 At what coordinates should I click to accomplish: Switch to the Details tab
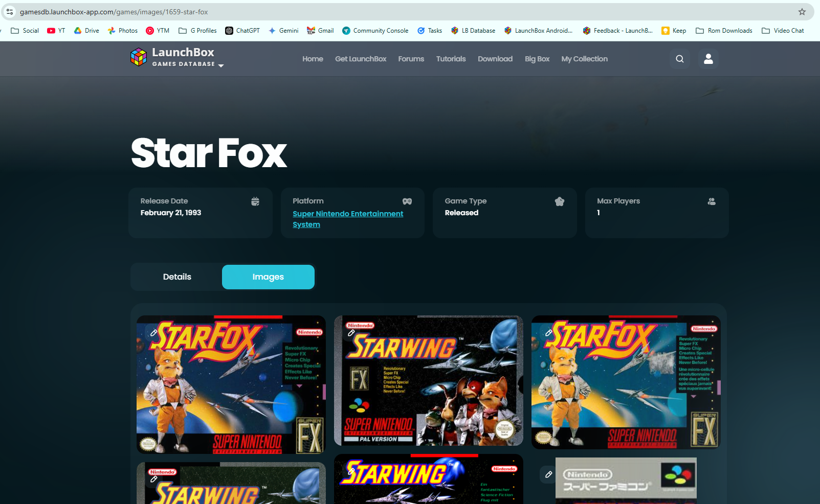click(x=177, y=277)
